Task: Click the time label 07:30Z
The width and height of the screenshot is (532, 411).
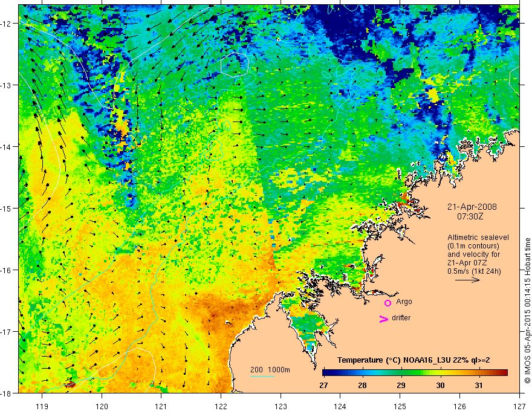Action: point(470,216)
